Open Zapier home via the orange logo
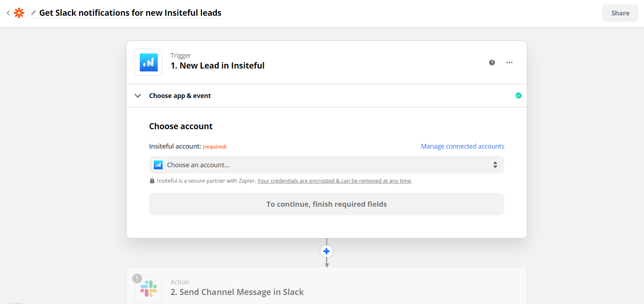 pos(19,13)
